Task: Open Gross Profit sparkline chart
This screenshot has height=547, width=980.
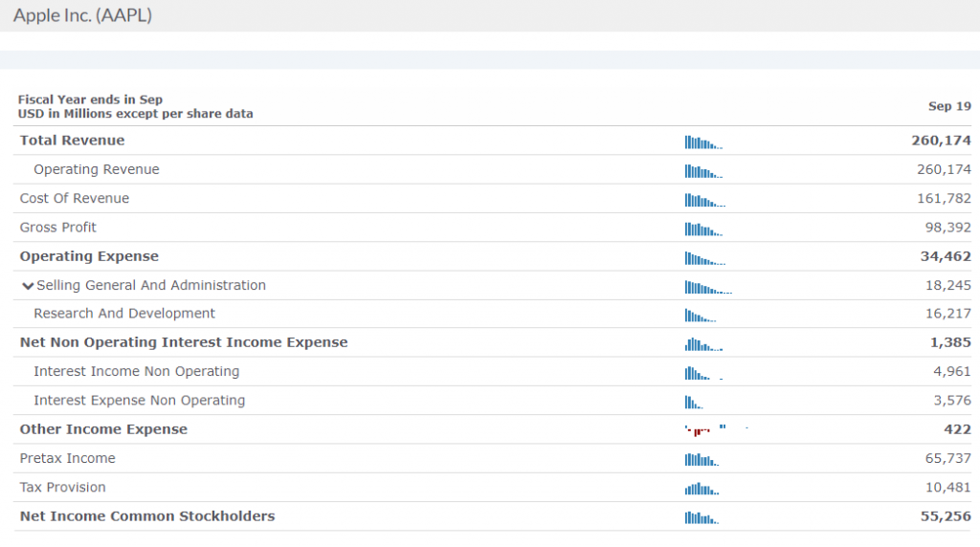Action: pos(703,230)
